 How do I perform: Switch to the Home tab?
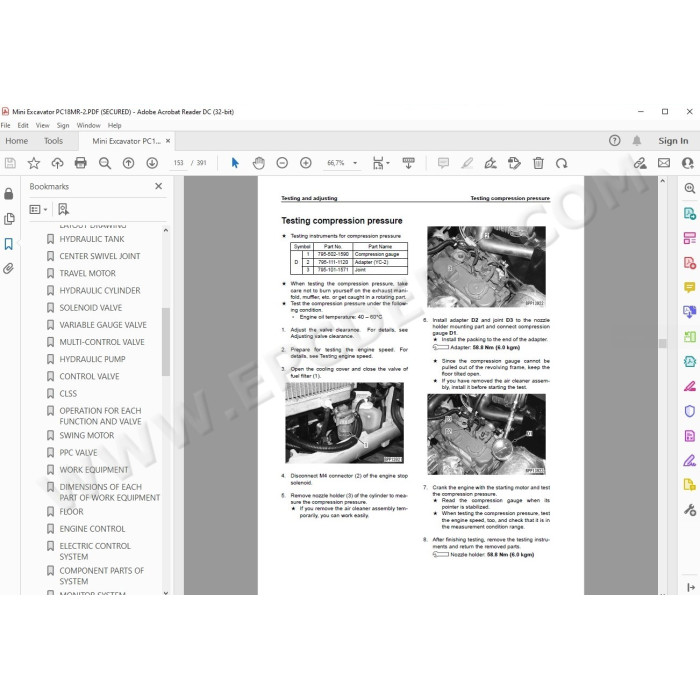pyautogui.click(x=17, y=141)
